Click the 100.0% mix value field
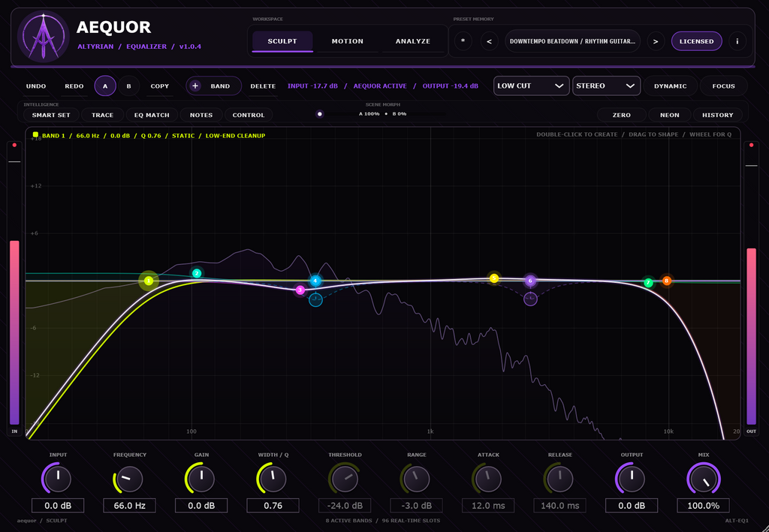 pos(703,506)
